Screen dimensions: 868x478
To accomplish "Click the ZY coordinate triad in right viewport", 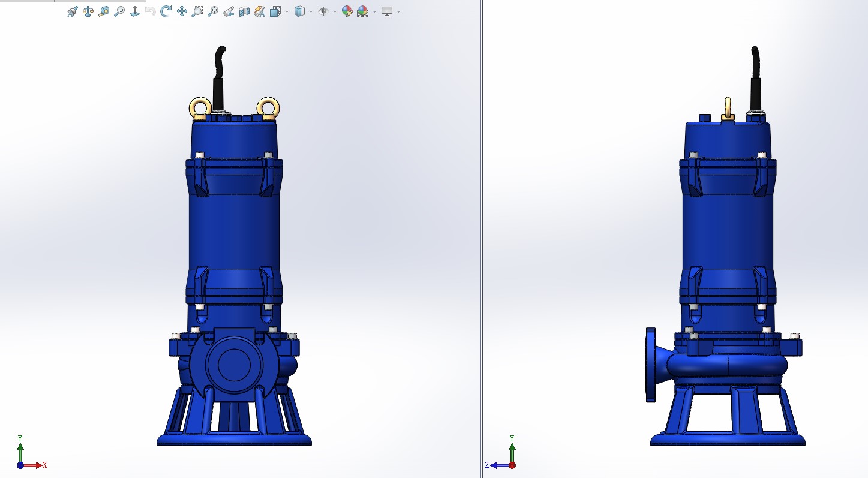I will tap(501, 452).
